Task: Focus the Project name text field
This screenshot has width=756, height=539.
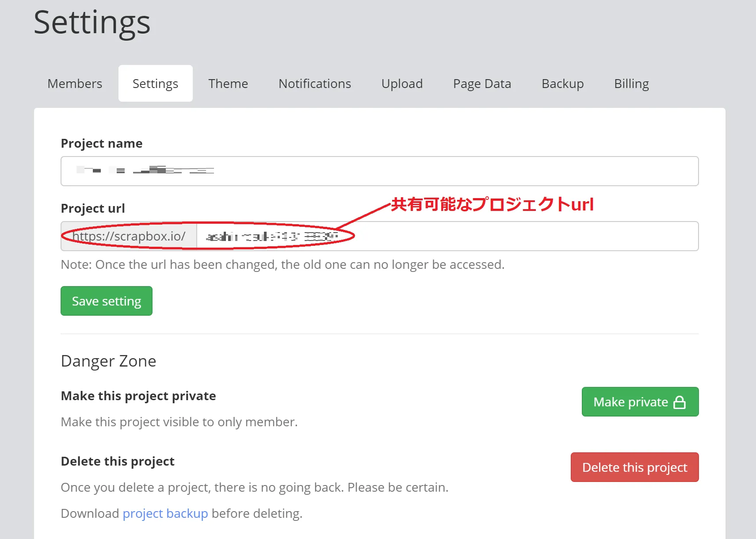Action: (379, 171)
